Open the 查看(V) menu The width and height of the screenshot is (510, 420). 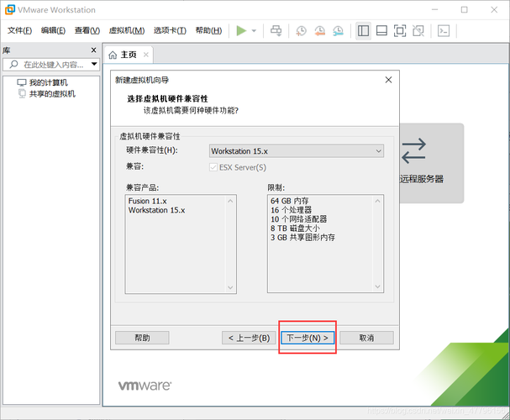[x=87, y=30]
